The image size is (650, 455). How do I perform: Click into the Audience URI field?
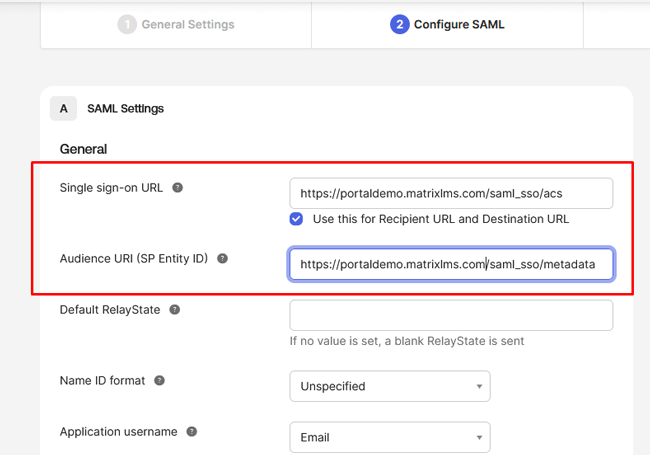tap(451, 264)
